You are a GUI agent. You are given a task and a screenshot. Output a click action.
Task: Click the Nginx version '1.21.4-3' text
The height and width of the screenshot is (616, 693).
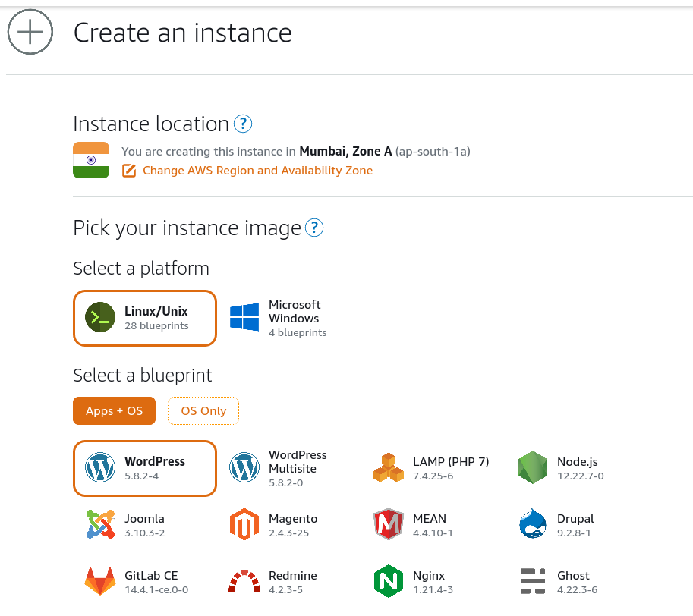tap(433, 590)
